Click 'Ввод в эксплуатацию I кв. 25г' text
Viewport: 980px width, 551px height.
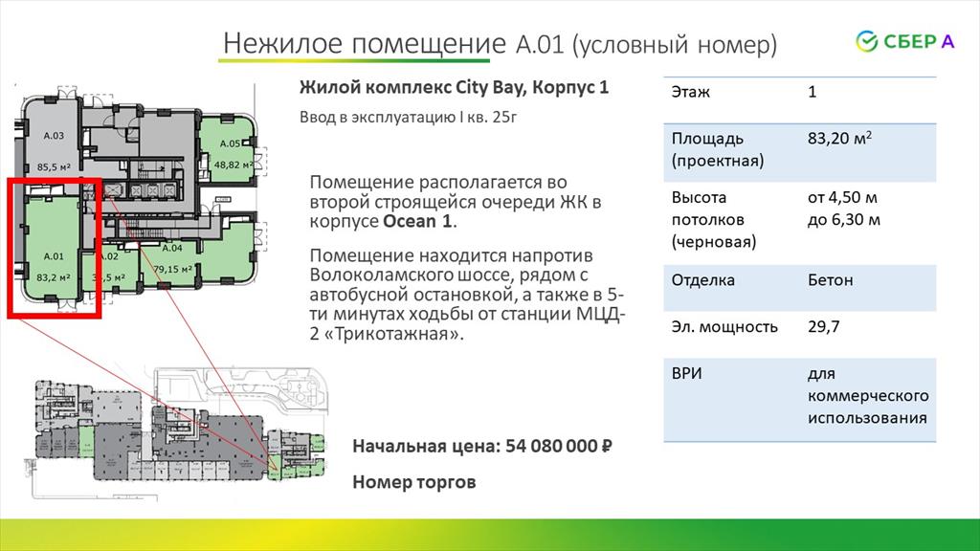point(408,118)
